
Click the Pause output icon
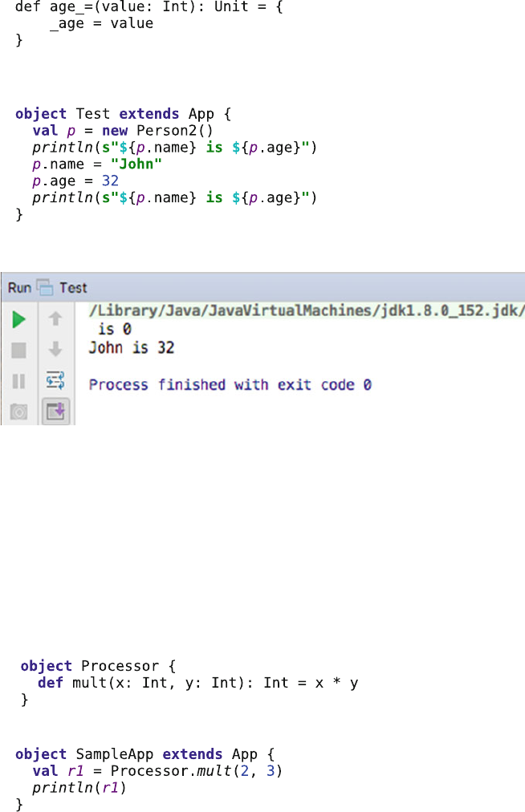tap(18, 382)
